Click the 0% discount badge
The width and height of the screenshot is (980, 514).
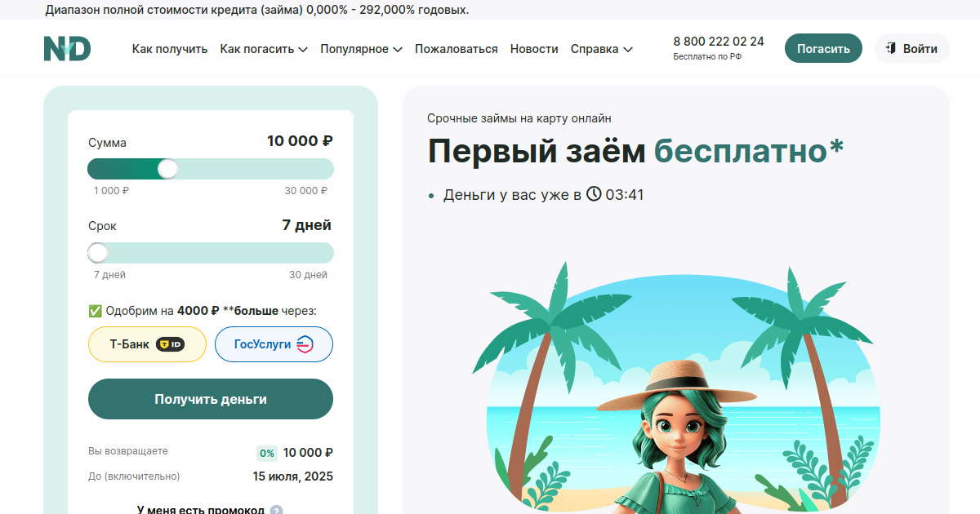click(x=266, y=453)
